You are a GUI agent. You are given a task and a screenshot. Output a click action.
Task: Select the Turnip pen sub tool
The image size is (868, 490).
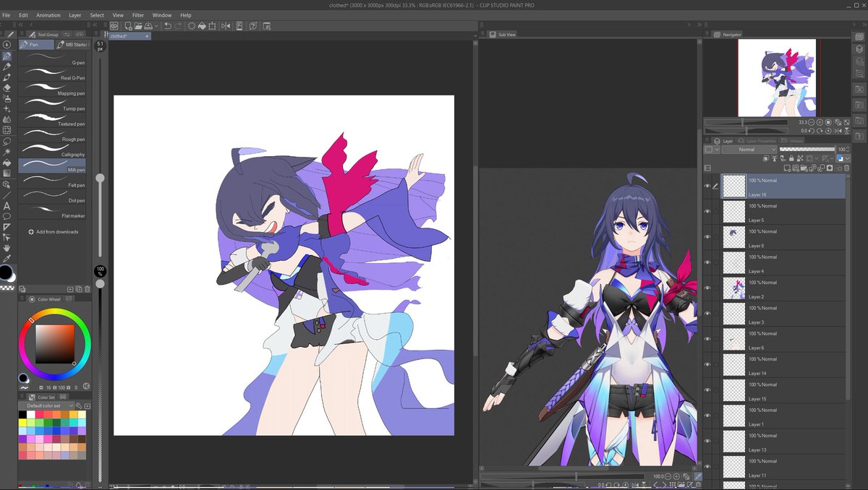[53, 103]
